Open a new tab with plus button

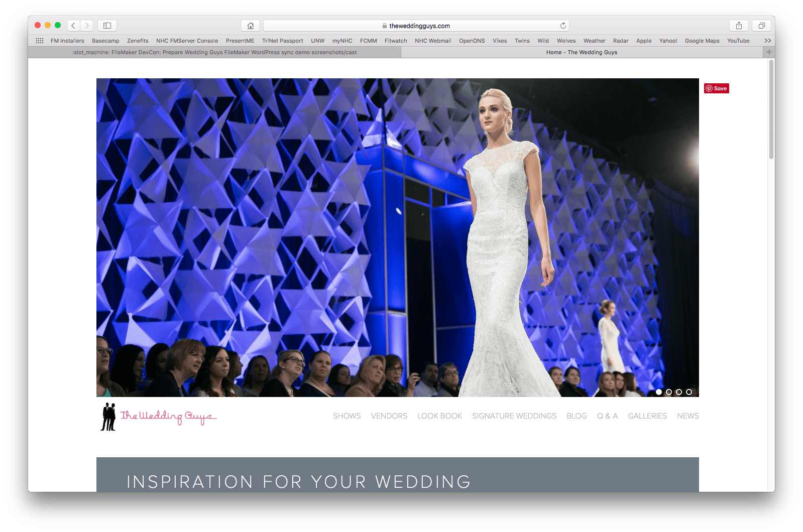[x=769, y=52]
